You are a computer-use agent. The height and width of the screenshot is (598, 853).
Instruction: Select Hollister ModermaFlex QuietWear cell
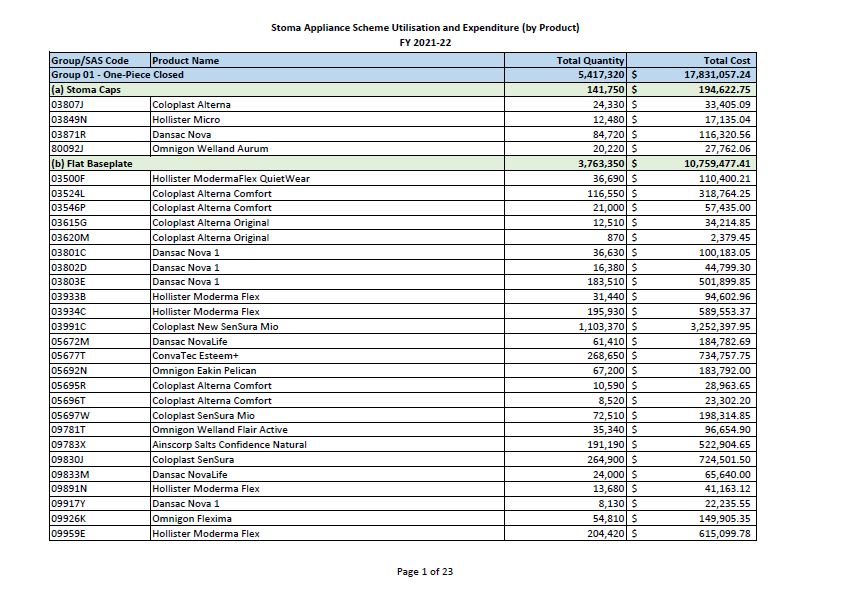click(327, 178)
